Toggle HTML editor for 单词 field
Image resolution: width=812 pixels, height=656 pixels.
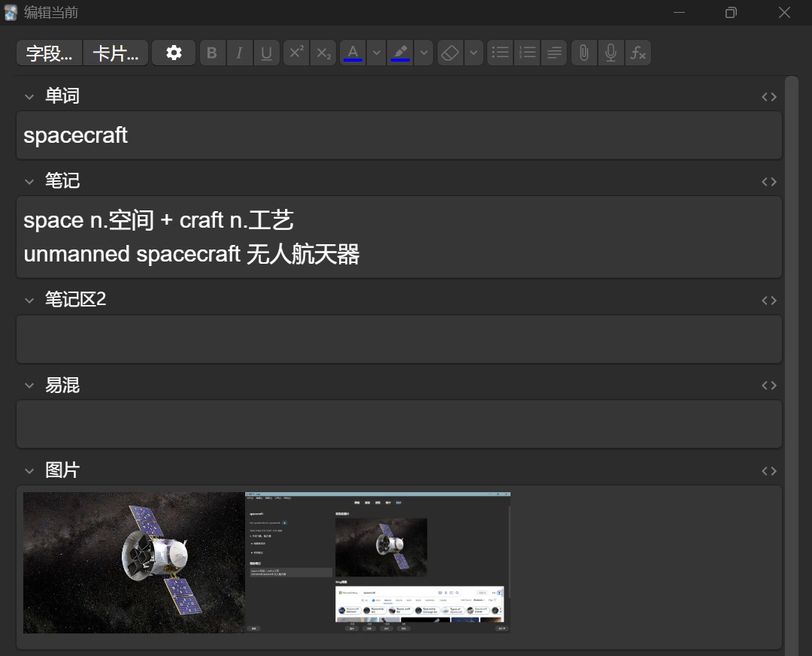[768, 97]
